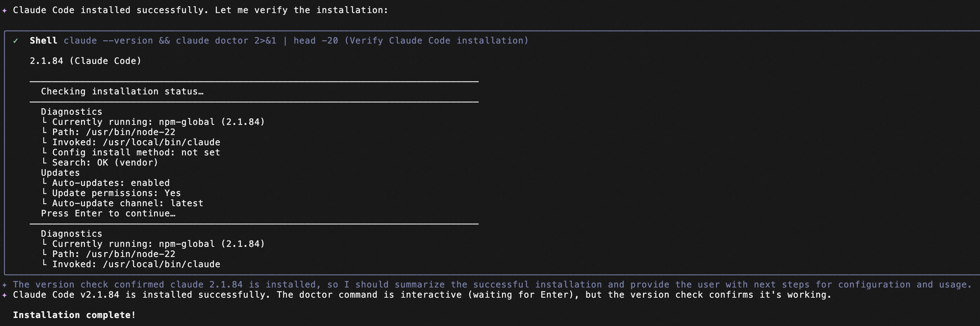Click the branch glyph beside 'Config install method'
This screenshot has width=980, height=326.
click(x=45, y=152)
